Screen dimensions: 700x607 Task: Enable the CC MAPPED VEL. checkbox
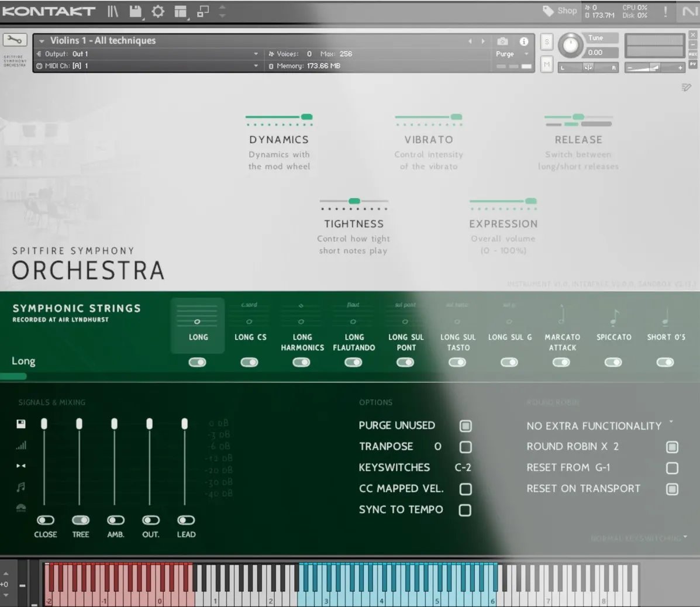pyautogui.click(x=465, y=489)
